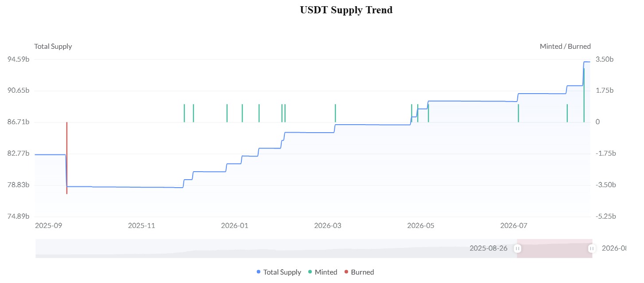
Task: Click the left zoom slider handle
Action: point(517,248)
